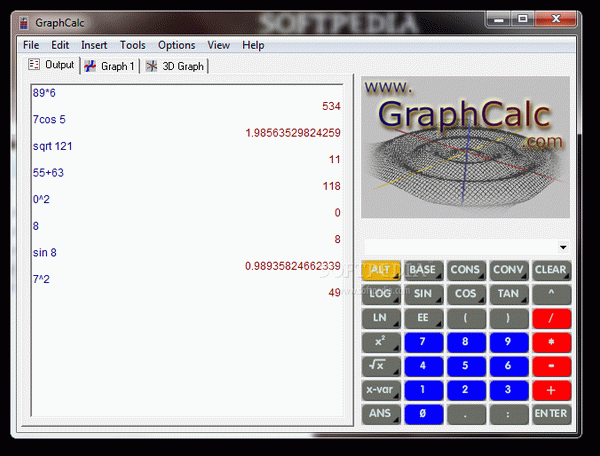Select the result 0.98935824662339
Viewport: 600px width, 456px height.
293,266
